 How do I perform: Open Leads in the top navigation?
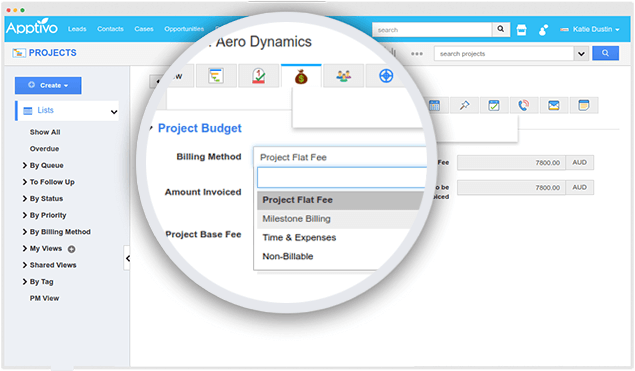point(77,29)
